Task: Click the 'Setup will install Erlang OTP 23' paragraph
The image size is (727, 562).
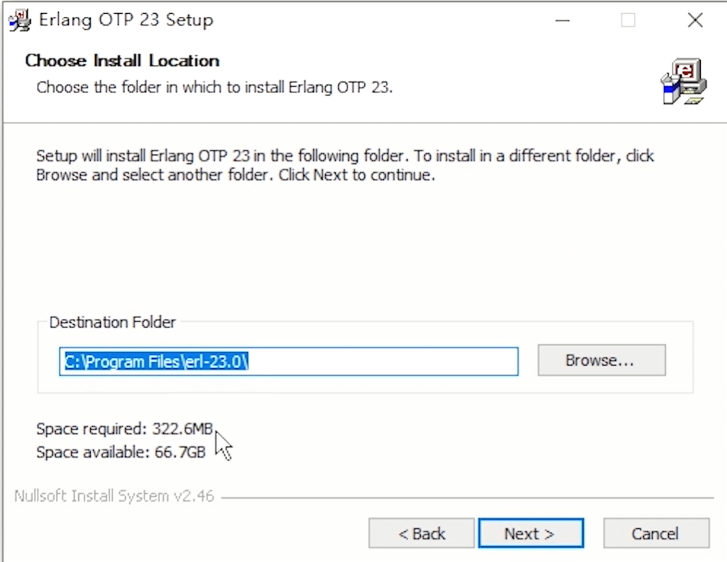Action: [345, 165]
